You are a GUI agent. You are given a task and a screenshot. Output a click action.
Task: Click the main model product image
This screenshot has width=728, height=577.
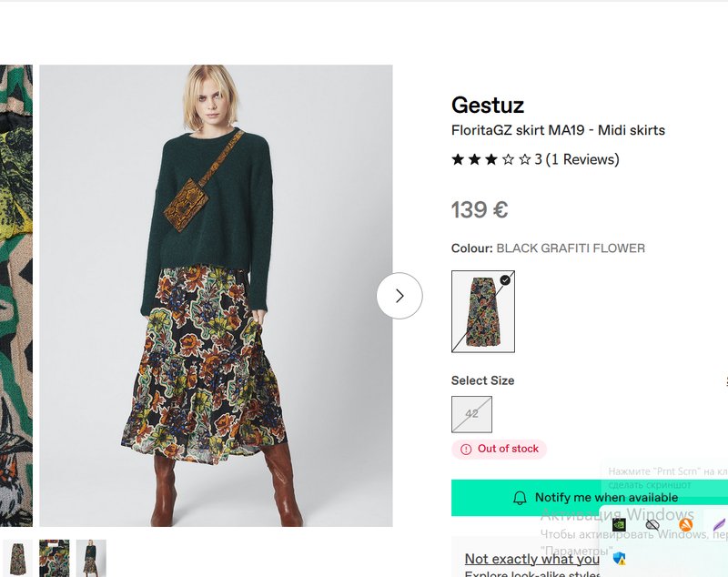(216, 296)
